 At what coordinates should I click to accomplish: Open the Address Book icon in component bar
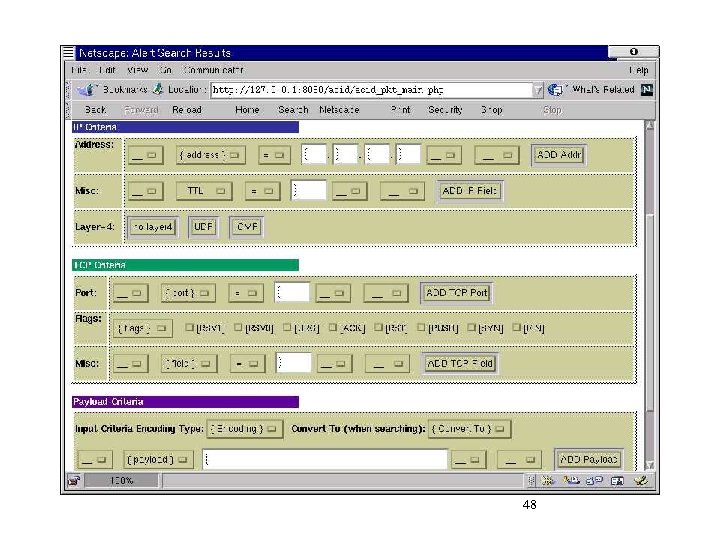[617, 481]
